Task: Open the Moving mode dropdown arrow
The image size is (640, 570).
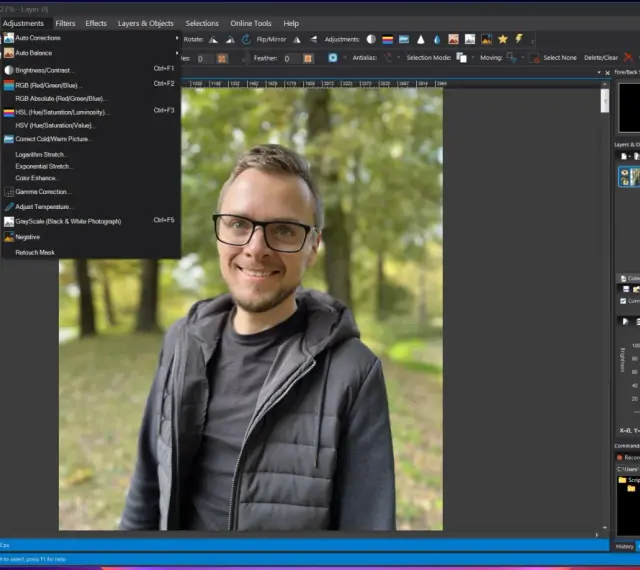Action: click(522, 58)
